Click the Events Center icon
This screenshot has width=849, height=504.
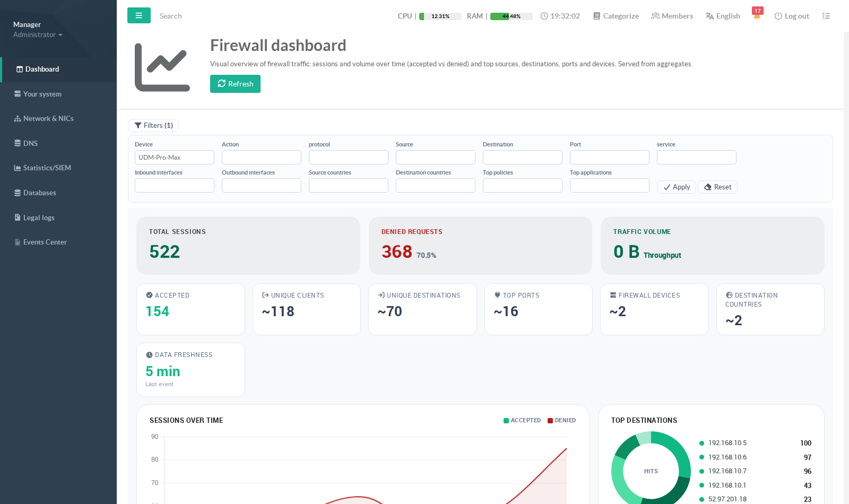(x=18, y=242)
